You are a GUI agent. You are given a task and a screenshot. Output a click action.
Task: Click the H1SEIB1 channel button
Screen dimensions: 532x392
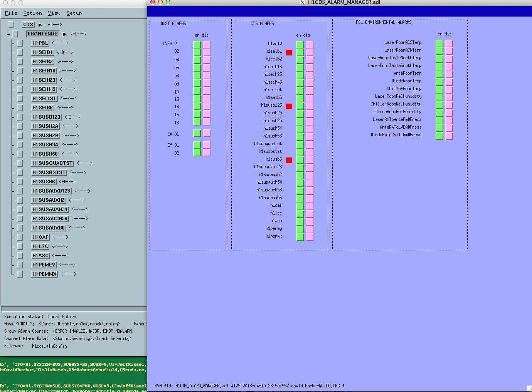click(x=42, y=52)
